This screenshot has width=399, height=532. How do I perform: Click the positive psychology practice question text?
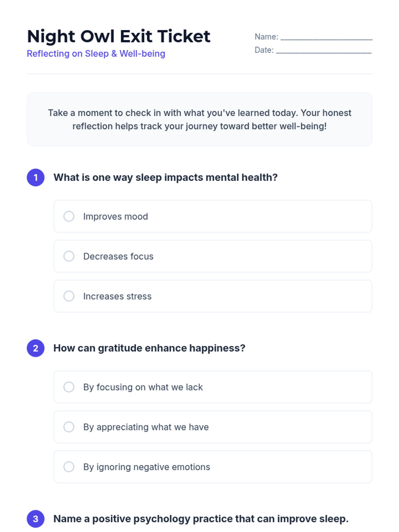pos(201,519)
